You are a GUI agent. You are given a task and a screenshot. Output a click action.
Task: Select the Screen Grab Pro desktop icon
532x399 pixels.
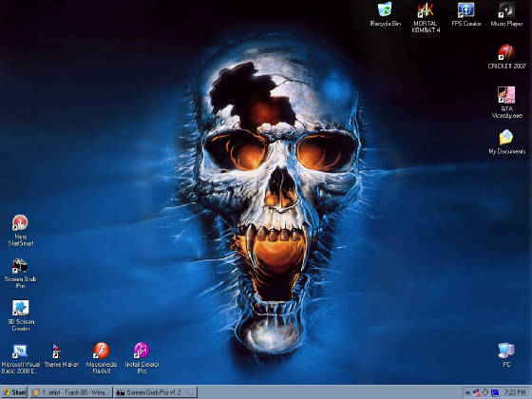pos(20,274)
